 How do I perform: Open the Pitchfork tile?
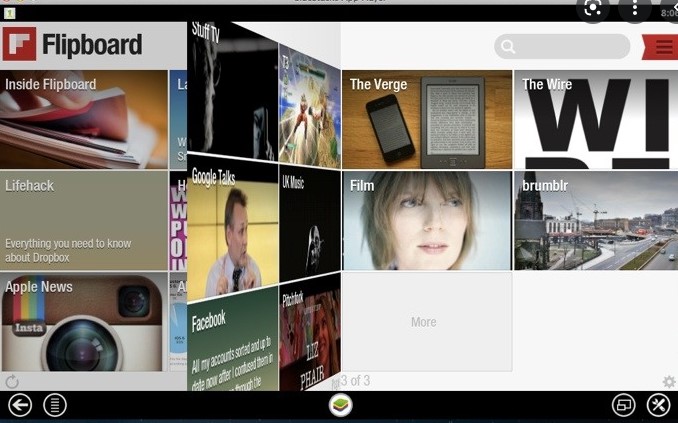pos(310,333)
